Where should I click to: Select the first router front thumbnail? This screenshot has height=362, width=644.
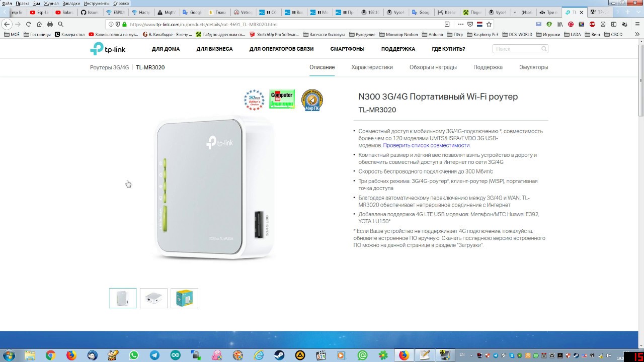pyautogui.click(x=123, y=298)
